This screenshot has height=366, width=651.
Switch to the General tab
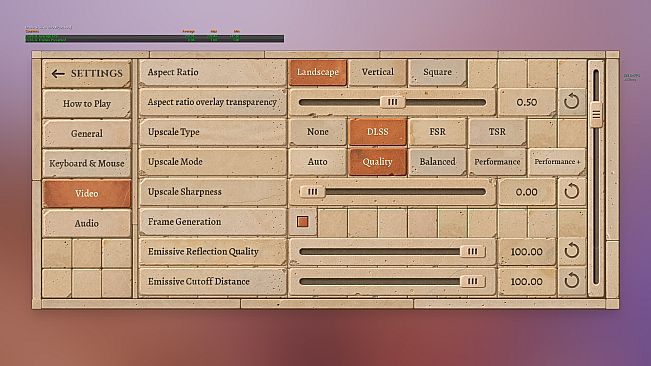click(86, 134)
